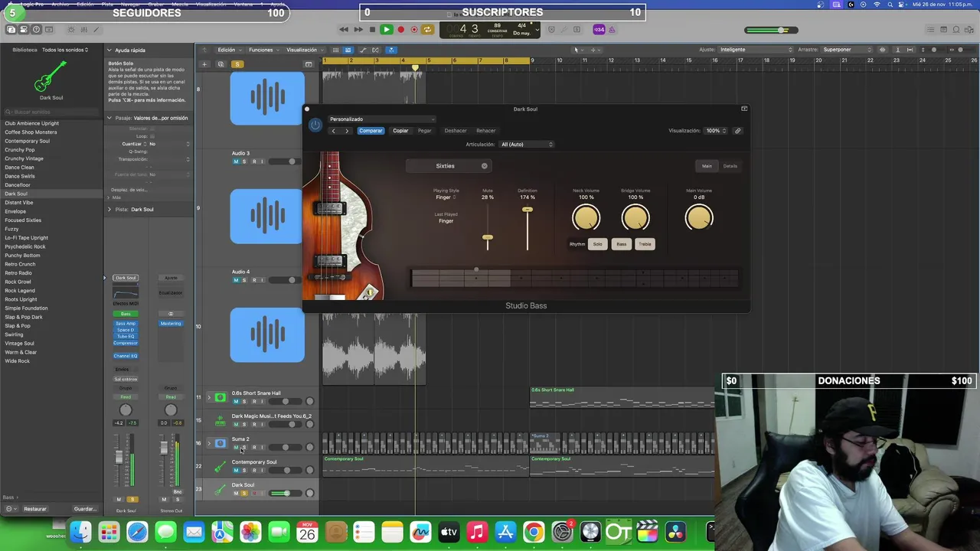Switch to the Details tab in Studio Bass

[x=730, y=166]
